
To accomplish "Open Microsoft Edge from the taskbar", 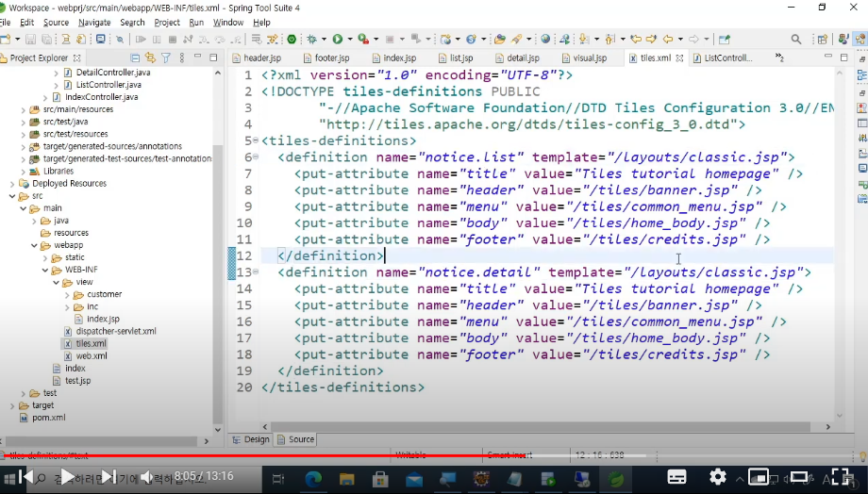I will 313,479.
